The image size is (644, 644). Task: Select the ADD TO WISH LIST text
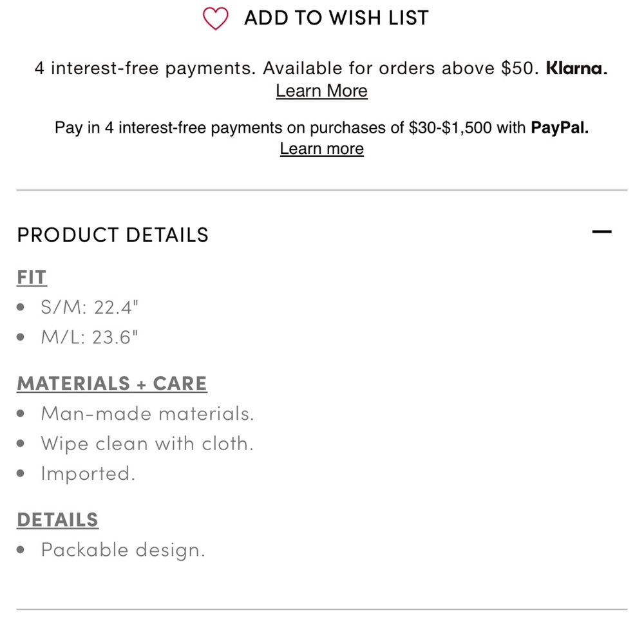[336, 18]
